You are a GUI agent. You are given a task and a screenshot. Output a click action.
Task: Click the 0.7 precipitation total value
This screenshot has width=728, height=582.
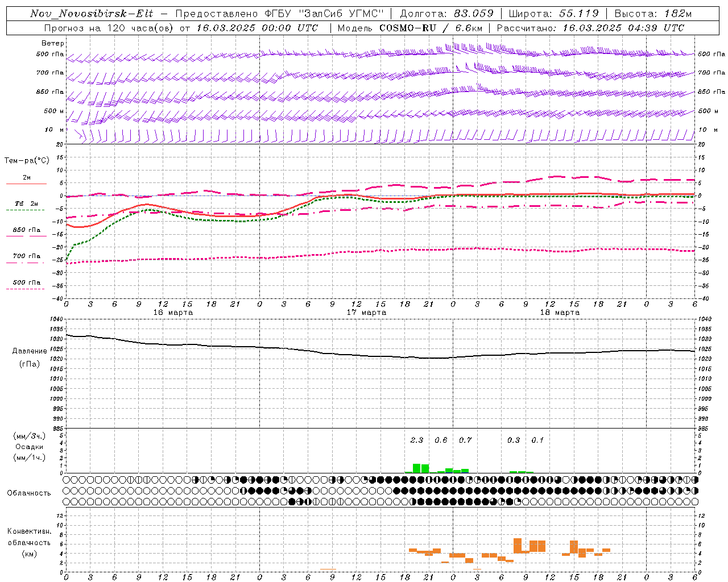(465, 440)
